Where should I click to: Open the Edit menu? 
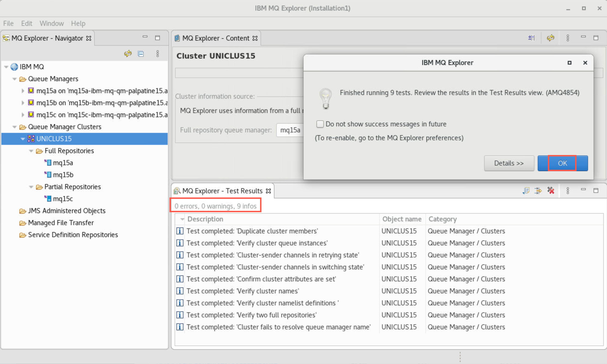tap(27, 23)
